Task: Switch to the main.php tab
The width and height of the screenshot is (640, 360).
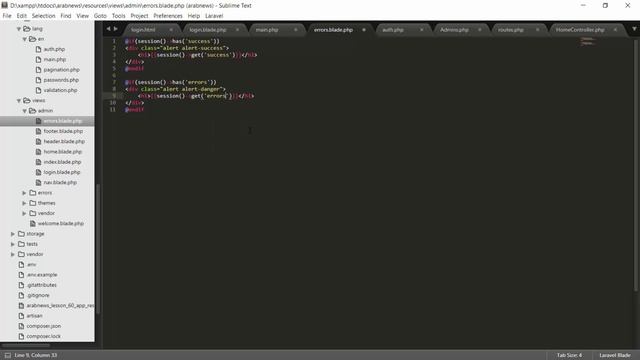Action: [267, 30]
